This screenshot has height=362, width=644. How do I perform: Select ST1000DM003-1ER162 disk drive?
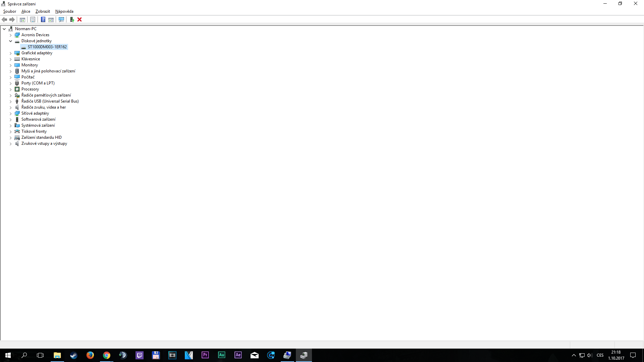pyautogui.click(x=47, y=47)
